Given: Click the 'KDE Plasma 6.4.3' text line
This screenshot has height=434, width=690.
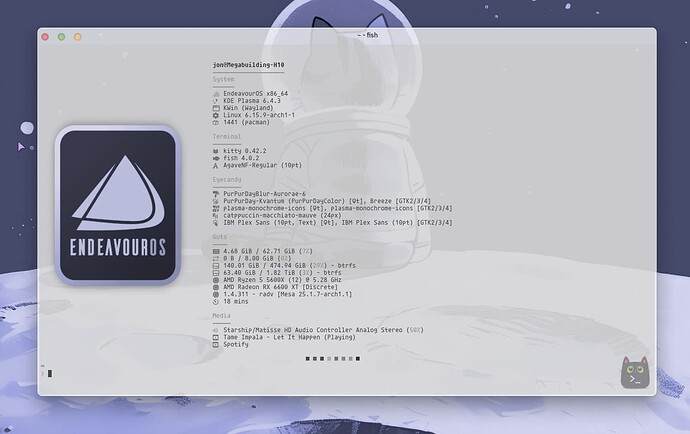Looking at the screenshot, I should [x=252, y=101].
